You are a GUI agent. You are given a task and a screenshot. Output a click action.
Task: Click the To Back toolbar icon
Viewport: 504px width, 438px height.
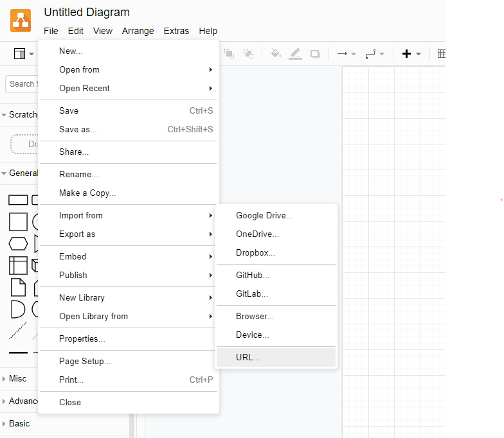point(248,54)
